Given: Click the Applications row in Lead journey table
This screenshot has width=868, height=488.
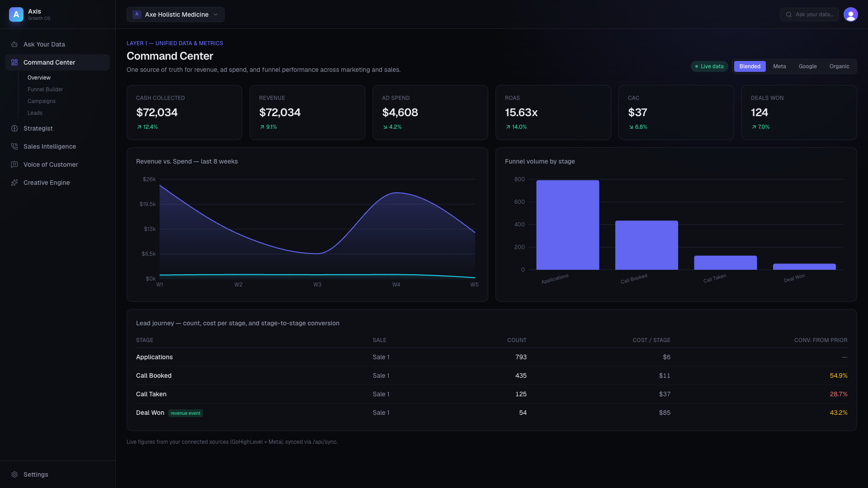Looking at the screenshot, I should pyautogui.click(x=492, y=357).
